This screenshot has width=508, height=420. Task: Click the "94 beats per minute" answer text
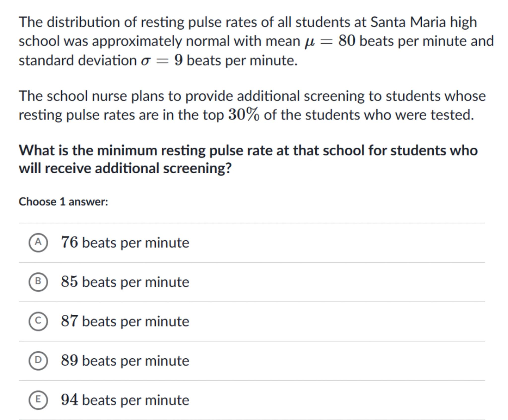tap(125, 400)
